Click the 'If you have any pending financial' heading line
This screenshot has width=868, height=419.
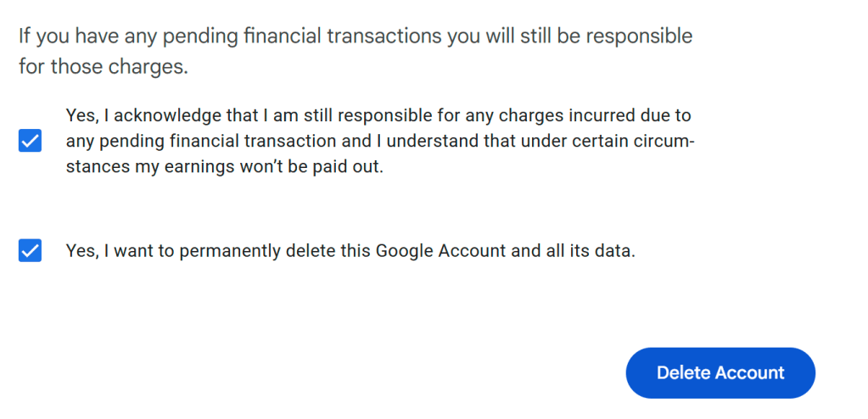[355, 36]
